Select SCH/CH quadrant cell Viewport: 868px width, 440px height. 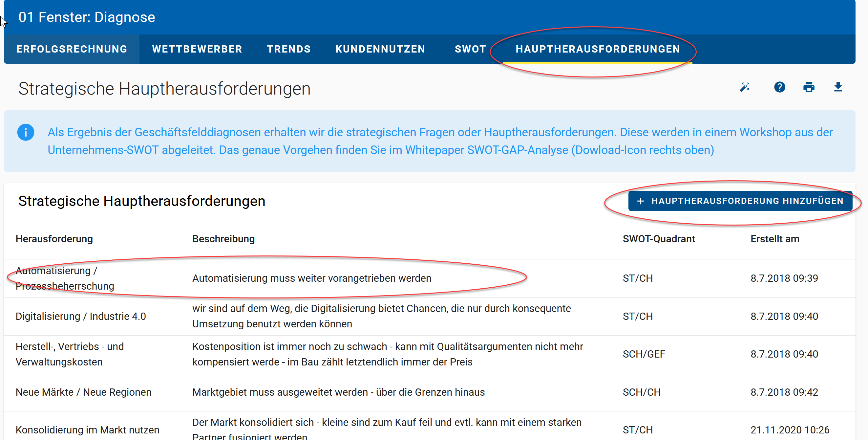641,392
